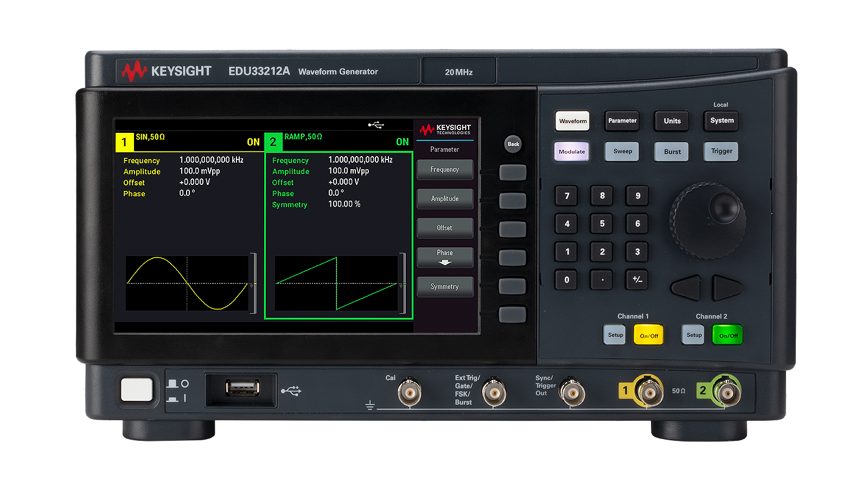Click the Trigger button

(722, 151)
